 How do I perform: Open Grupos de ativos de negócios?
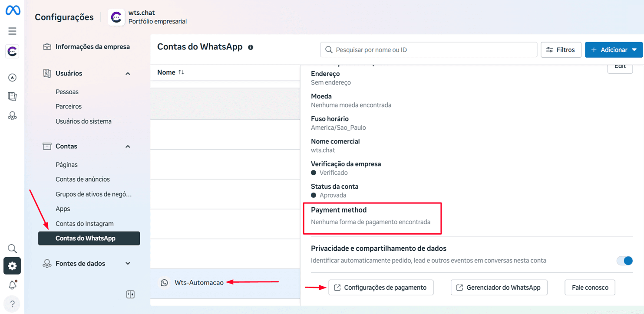click(x=93, y=194)
